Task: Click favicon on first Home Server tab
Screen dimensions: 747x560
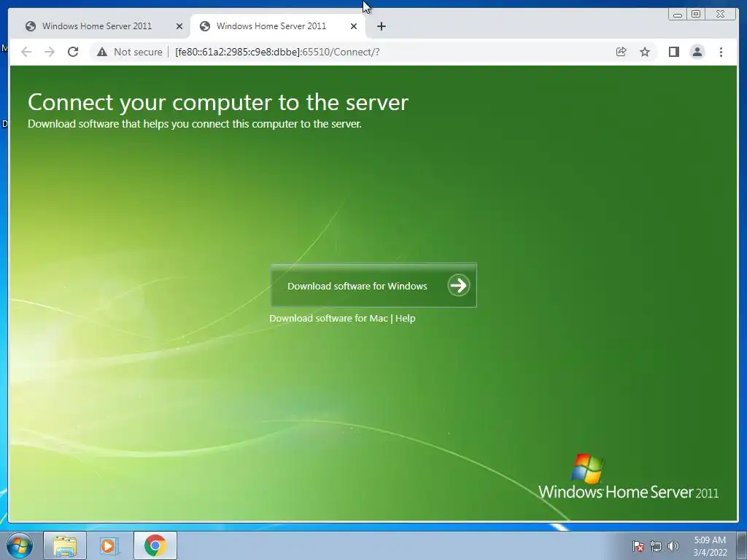Action: point(31,26)
